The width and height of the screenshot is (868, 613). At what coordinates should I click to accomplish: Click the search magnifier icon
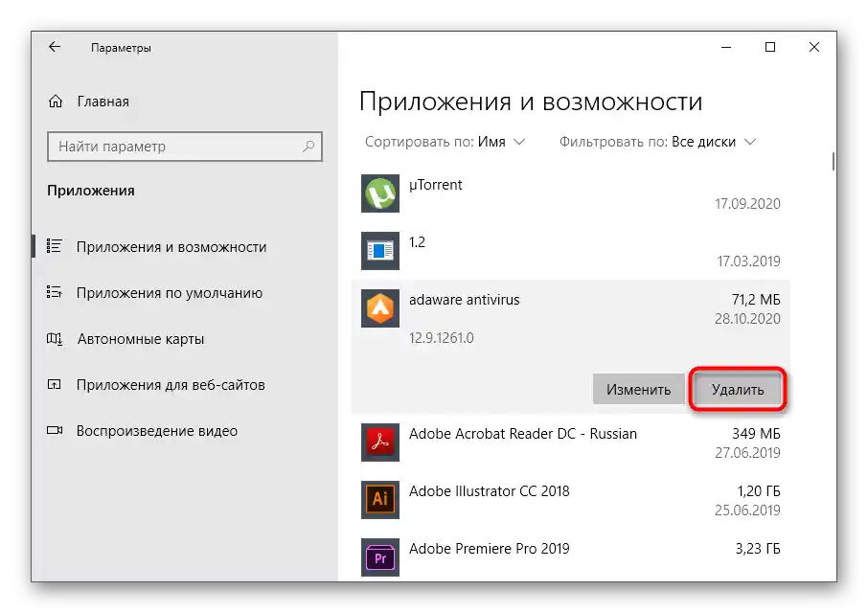tap(308, 146)
